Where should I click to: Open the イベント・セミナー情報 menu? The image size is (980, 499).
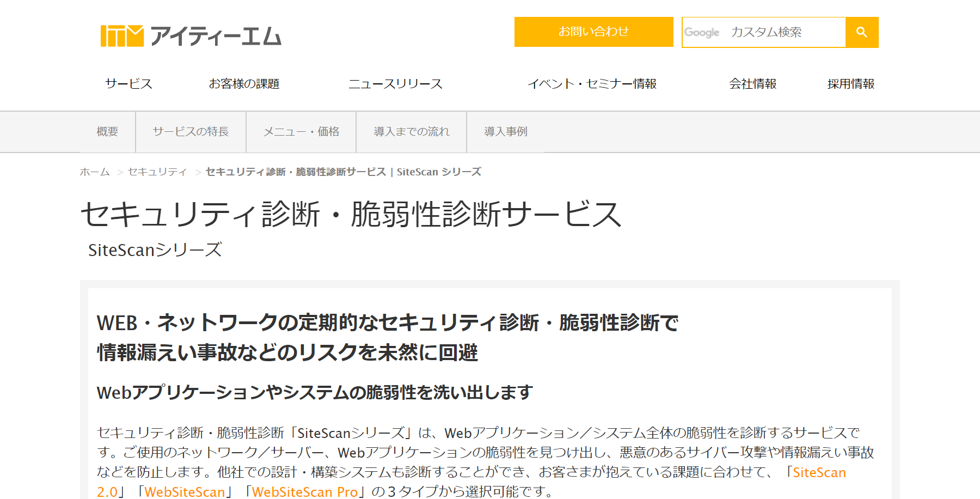593,84
